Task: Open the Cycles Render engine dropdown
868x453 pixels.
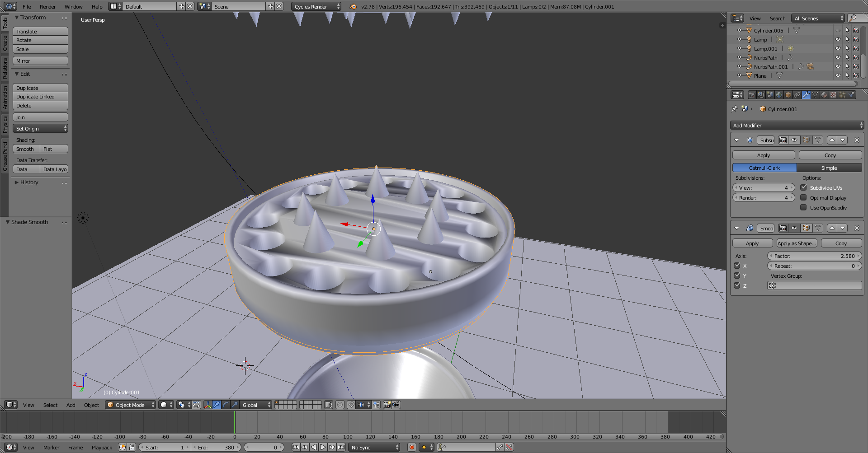Action: [316, 6]
